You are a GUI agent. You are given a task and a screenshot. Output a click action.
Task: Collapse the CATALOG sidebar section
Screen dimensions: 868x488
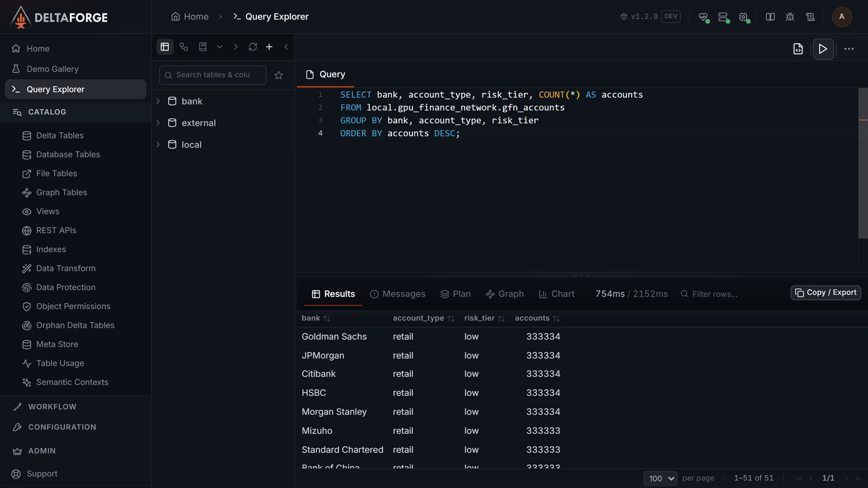tap(75, 112)
